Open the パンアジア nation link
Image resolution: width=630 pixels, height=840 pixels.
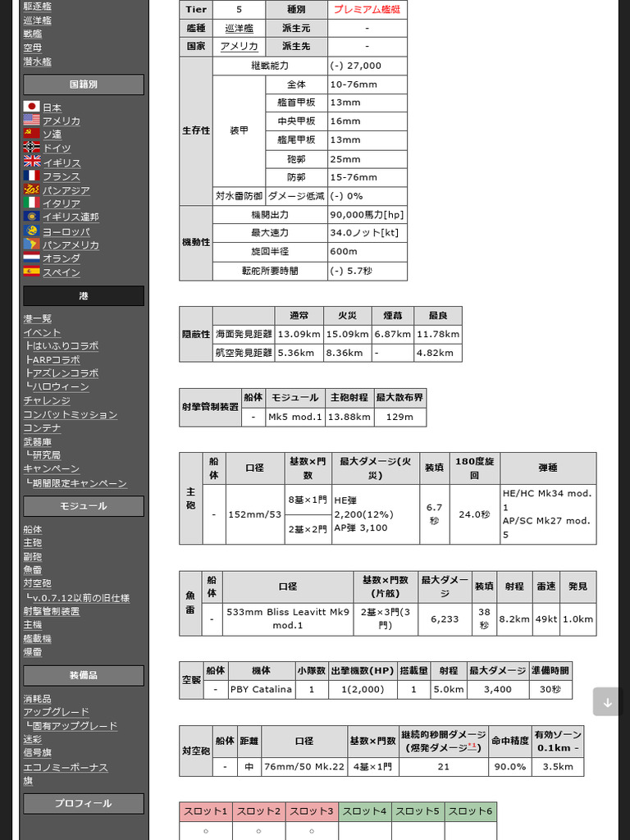[66, 190]
